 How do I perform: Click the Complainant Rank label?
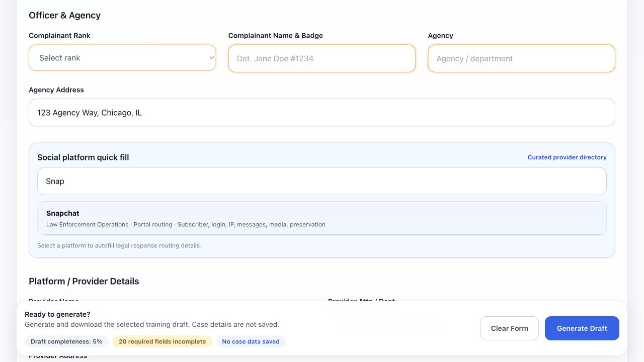click(x=60, y=36)
